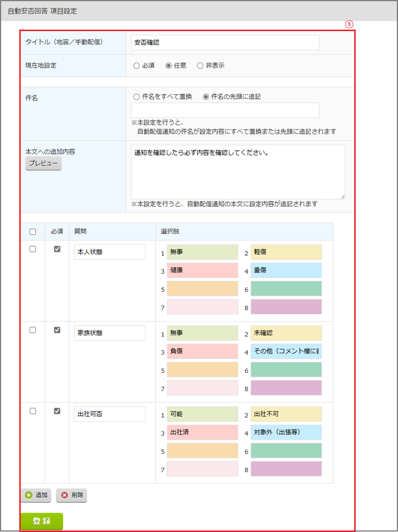The width and height of the screenshot is (398, 532).
Task: Edit the 家族状態 question field
Action: [x=110, y=333]
